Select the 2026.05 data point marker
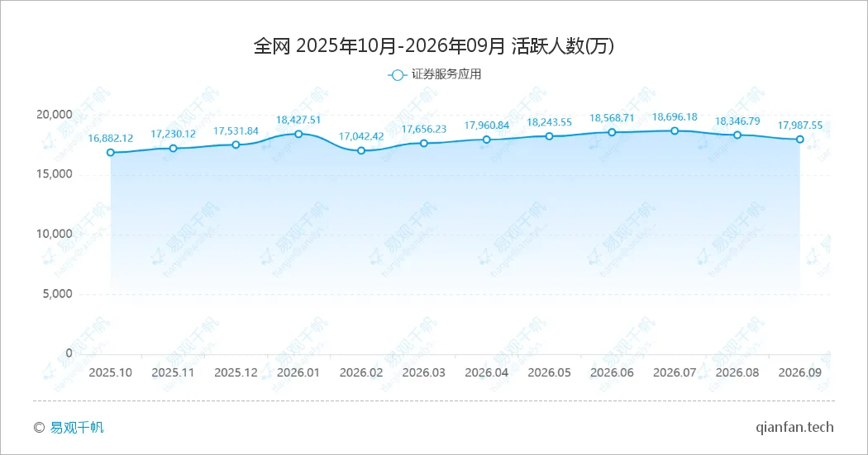 tap(549, 136)
